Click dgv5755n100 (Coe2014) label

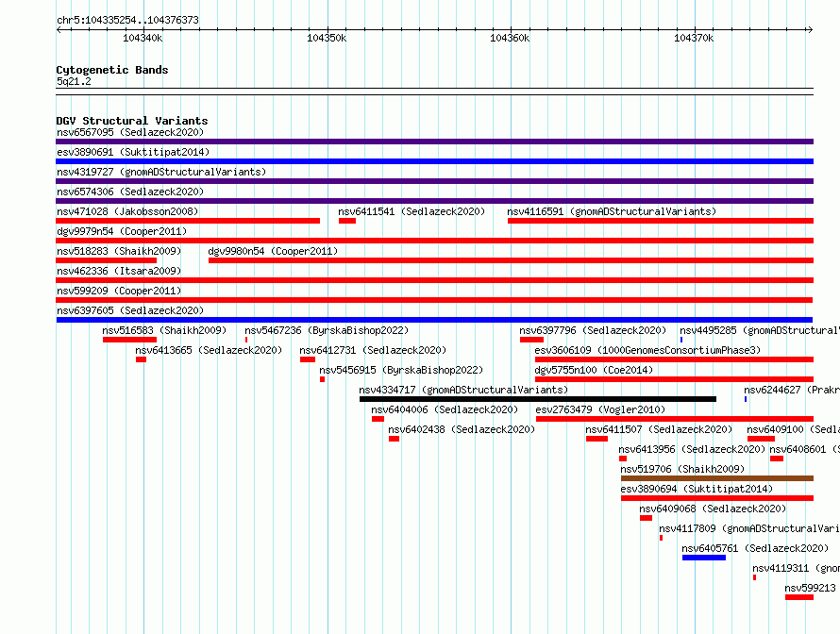tap(594, 370)
